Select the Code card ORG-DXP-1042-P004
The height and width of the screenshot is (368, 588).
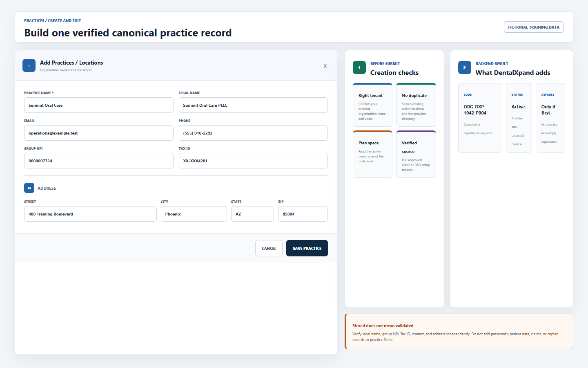tap(480, 118)
